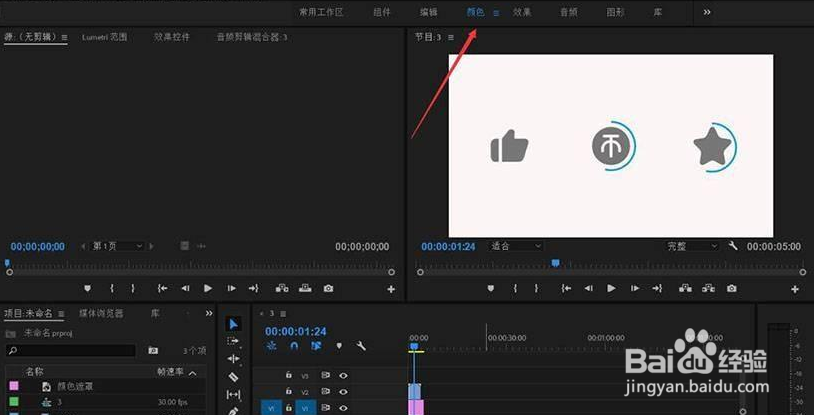814x415 pixels.
Task: Click find/bin icon beside project search
Action: point(153,351)
